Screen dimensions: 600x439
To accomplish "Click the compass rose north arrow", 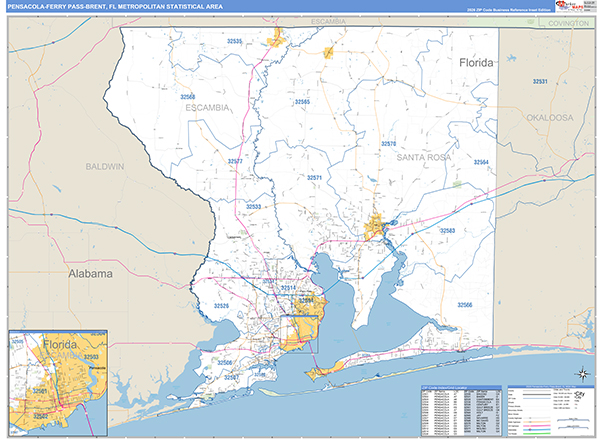I will [580, 375].
